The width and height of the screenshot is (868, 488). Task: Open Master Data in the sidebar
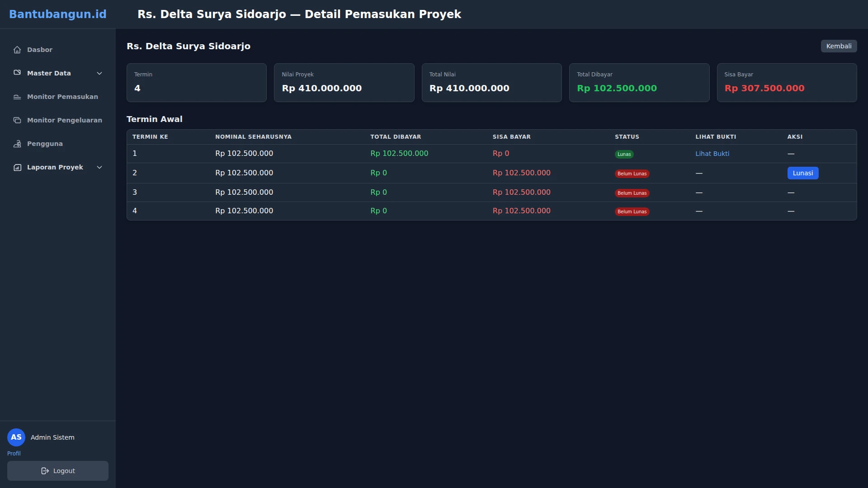tap(58, 73)
